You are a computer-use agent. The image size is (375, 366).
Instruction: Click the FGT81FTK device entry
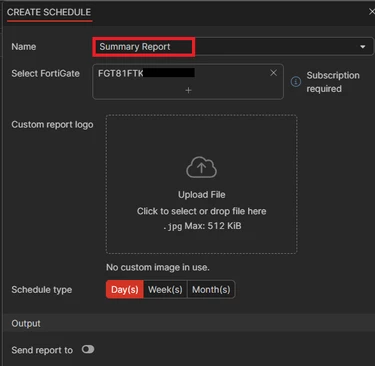click(146, 73)
